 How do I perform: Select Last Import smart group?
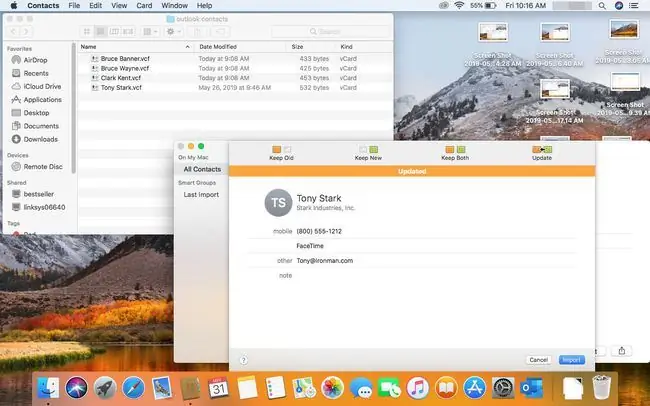pos(201,194)
